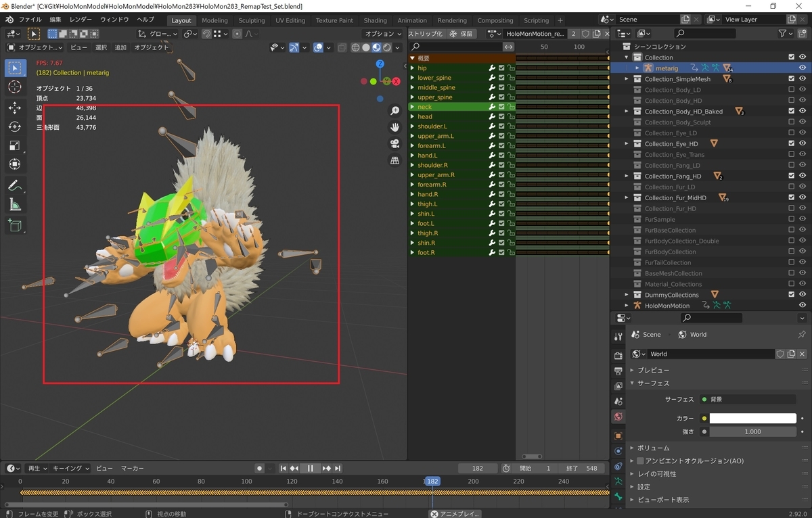Click the ストリップ化 button
Image resolution: width=812 pixels, height=518 pixels.
(425, 34)
